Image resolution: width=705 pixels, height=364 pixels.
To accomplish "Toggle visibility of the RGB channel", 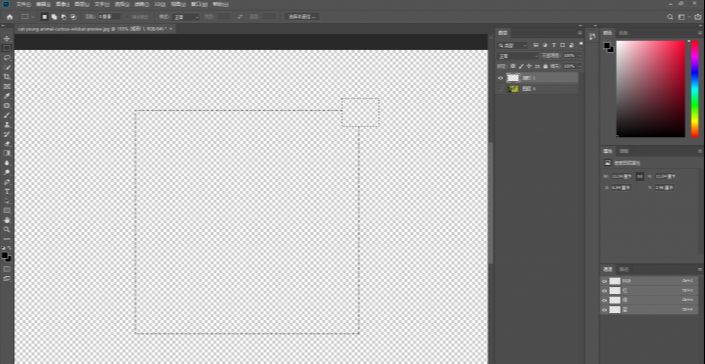I will tap(605, 281).
